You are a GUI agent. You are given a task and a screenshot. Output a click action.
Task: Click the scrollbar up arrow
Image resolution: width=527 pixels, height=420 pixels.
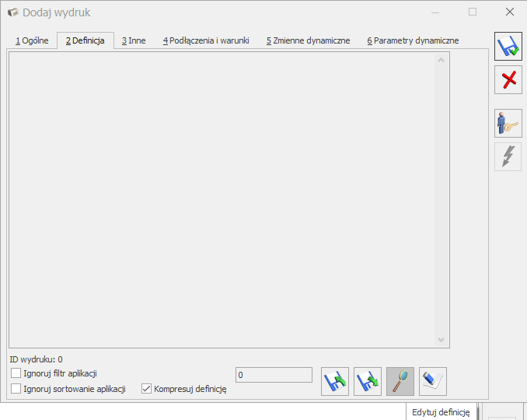point(441,60)
